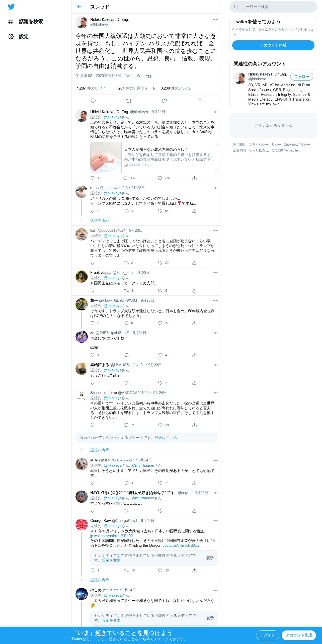Open more options on fish's reply
The image size is (322, 644).
(215, 230)
